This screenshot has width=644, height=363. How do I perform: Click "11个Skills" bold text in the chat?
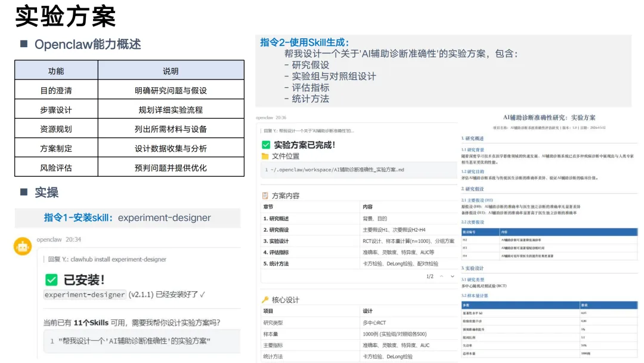click(x=91, y=323)
